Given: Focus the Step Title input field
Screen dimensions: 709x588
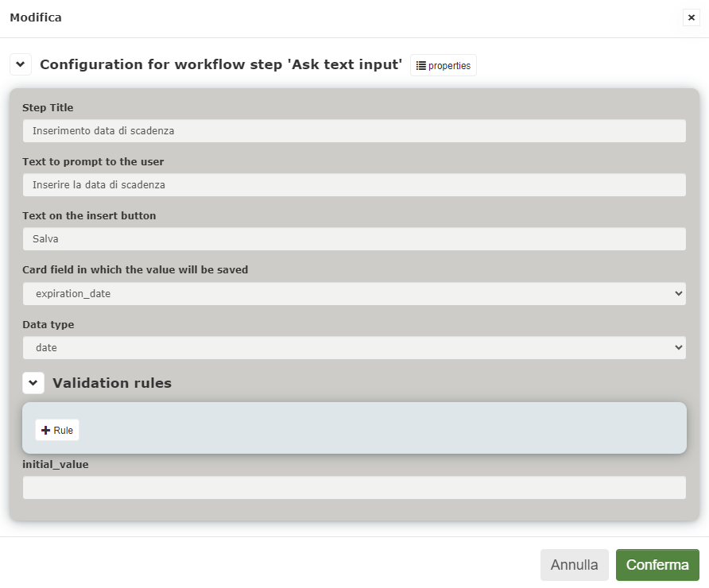Looking at the screenshot, I should click(354, 130).
